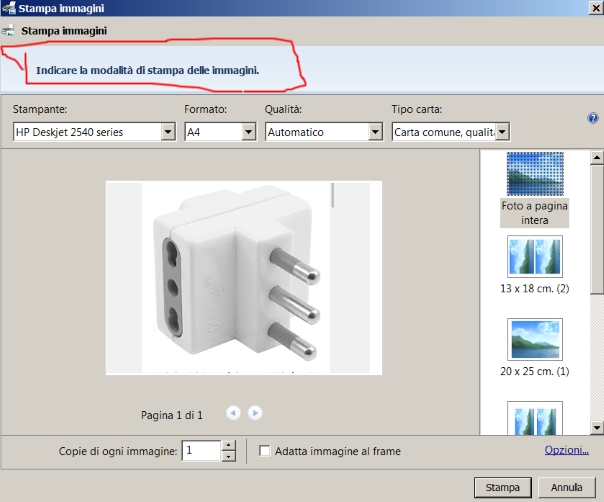Go to previous page arrow
The image size is (604, 502).
click(x=233, y=412)
